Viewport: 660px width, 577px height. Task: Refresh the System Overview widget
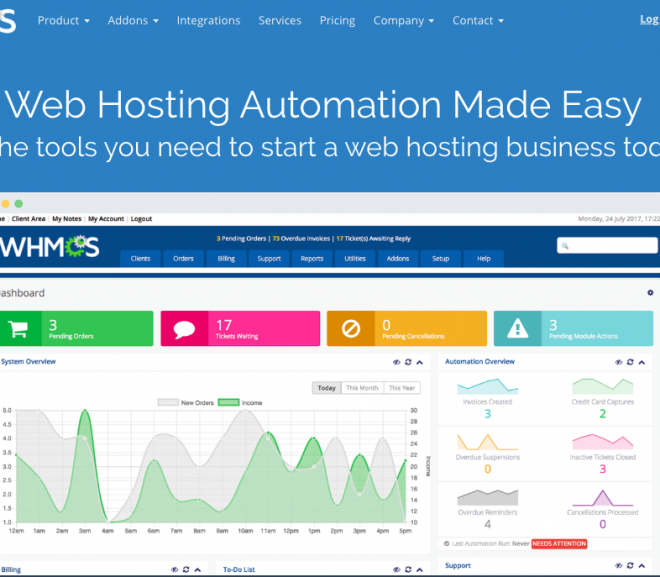pos(408,362)
